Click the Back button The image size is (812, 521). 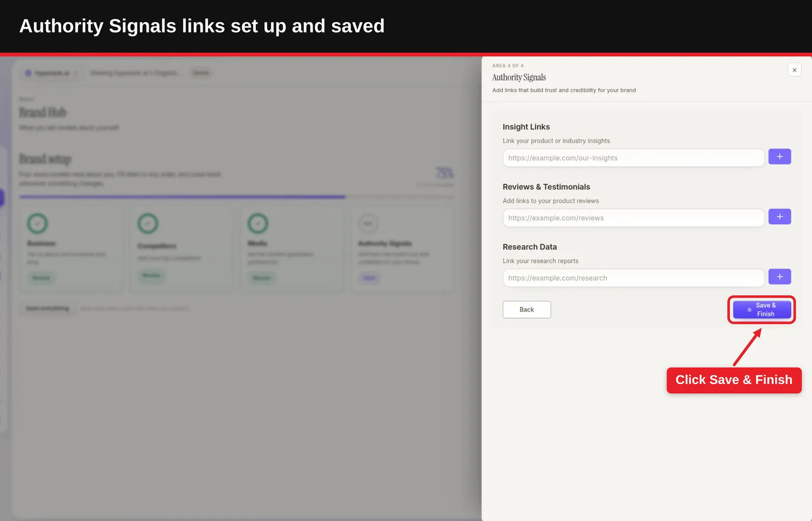[x=527, y=310]
